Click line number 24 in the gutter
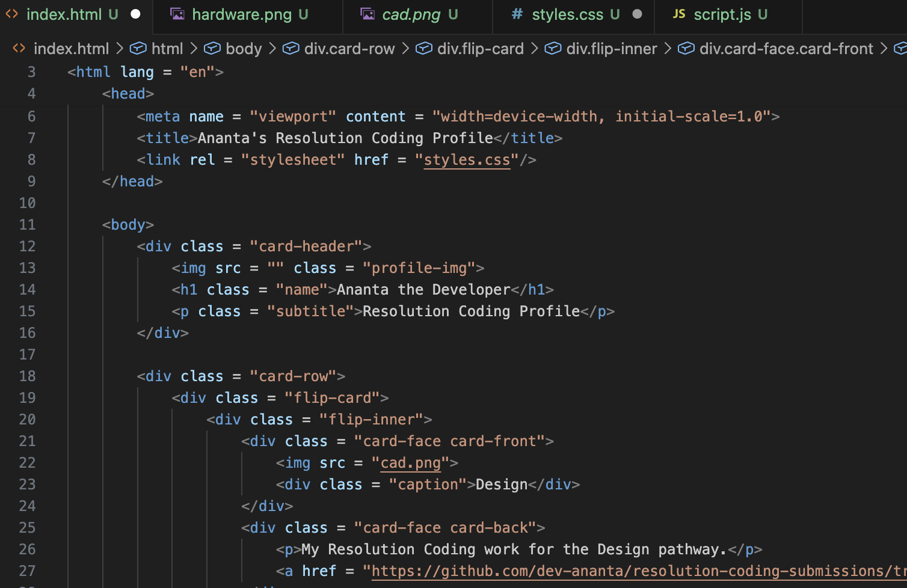Viewport: 907px width, 588px height. coord(27,506)
